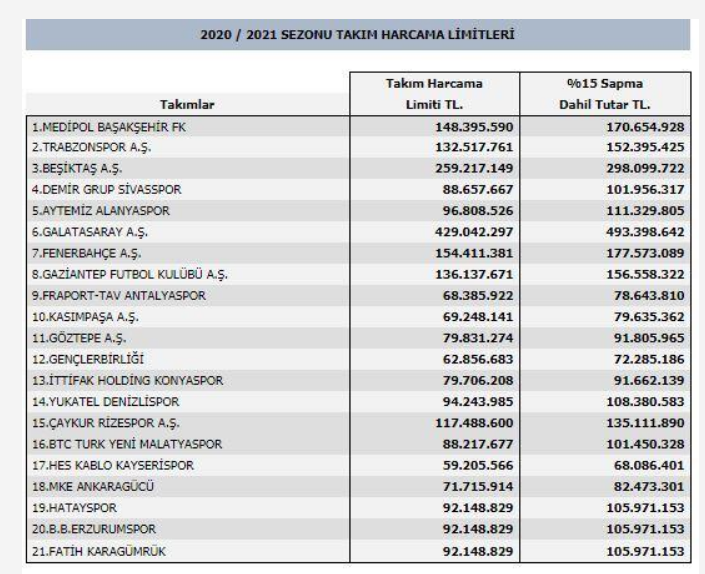This screenshot has height=574, width=705.
Task: Select '17.HES KABLO KAYSERİSPOR' team name
Action: [112, 465]
